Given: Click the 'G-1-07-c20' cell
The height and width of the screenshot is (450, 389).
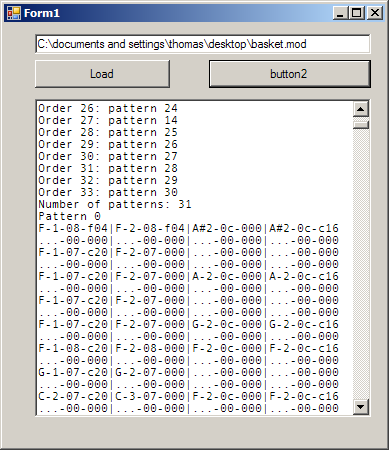Looking at the screenshot, I should (73, 372).
